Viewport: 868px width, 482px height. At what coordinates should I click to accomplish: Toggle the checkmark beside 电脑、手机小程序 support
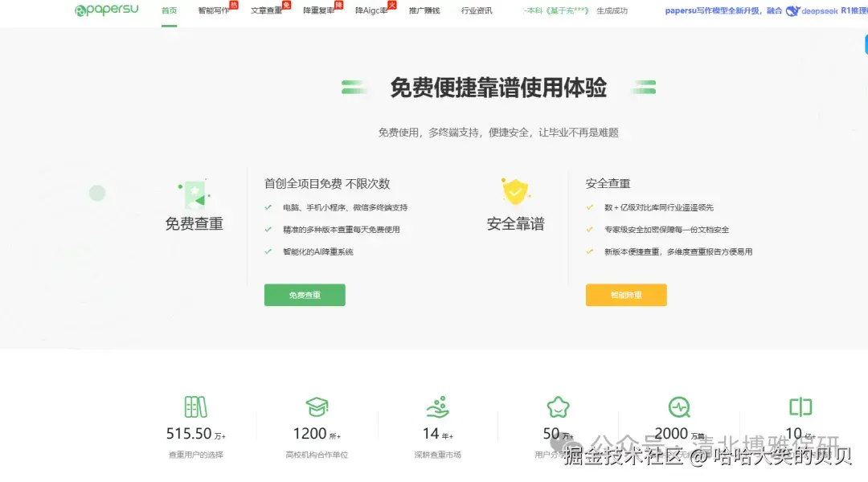click(x=268, y=206)
